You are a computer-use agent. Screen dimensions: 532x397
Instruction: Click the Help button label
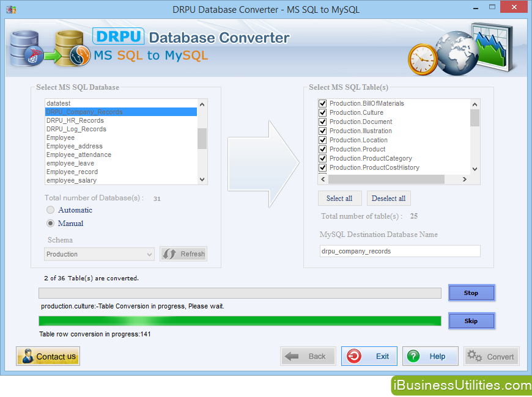(437, 356)
